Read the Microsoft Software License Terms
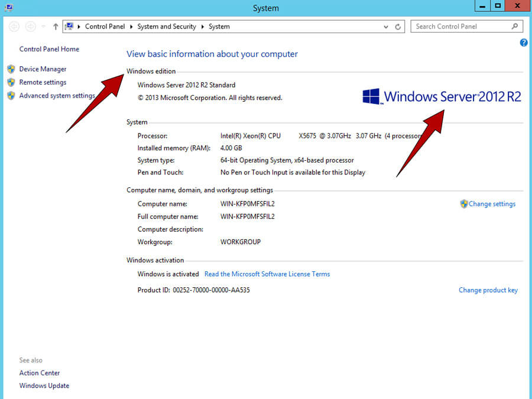Image resolution: width=532 pixels, height=399 pixels. pyautogui.click(x=267, y=274)
